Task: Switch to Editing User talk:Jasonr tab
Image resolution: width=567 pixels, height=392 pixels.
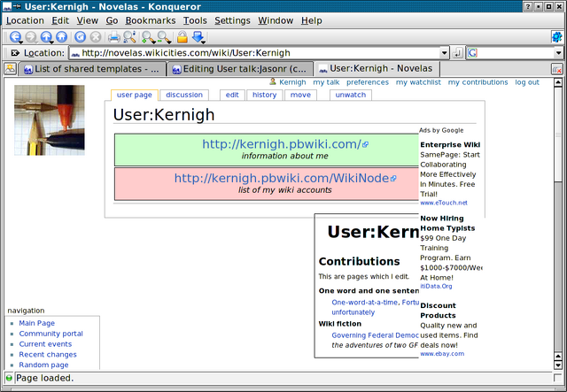Action: pyautogui.click(x=239, y=69)
